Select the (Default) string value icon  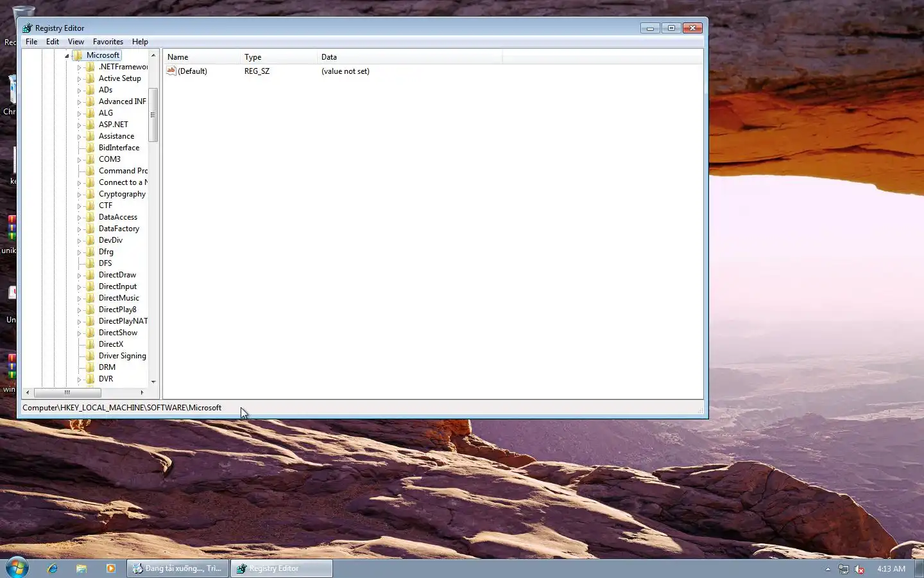(x=171, y=71)
